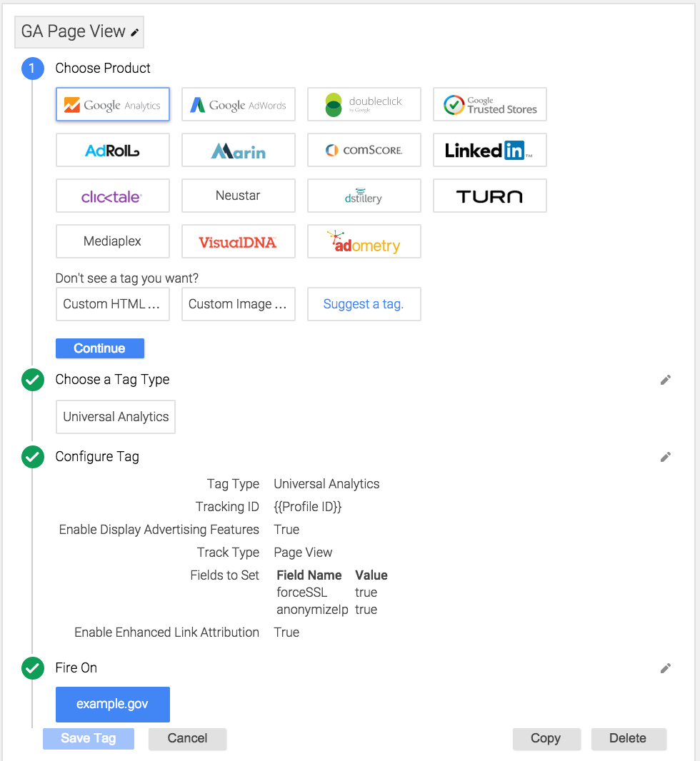This screenshot has height=761, width=700.
Task: Click the Enable Display Advertising Features label
Action: pyautogui.click(x=159, y=530)
